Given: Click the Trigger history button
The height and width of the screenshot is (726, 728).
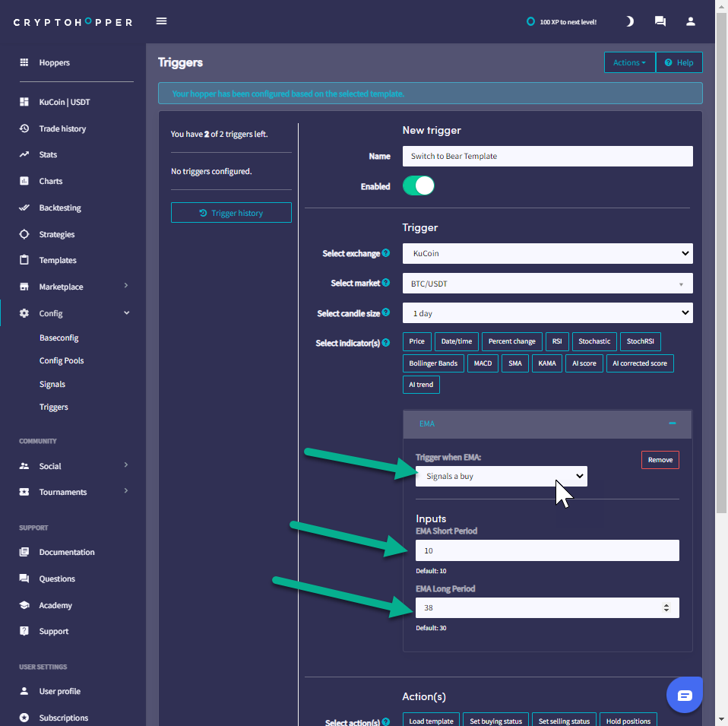Looking at the screenshot, I should (x=231, y=213).
